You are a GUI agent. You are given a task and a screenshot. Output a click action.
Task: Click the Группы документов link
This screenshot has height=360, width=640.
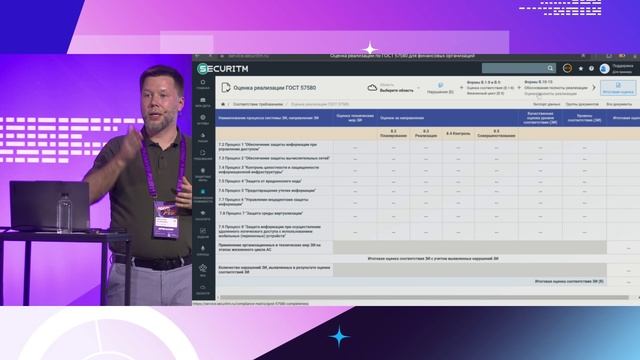click(x=582, y=104)
